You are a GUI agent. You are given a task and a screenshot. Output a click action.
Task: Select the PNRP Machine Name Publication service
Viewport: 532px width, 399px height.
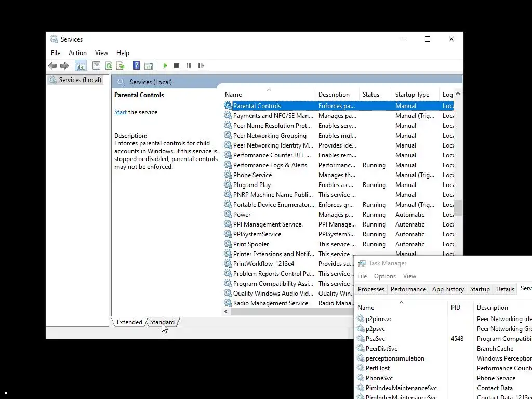(338, 195)
